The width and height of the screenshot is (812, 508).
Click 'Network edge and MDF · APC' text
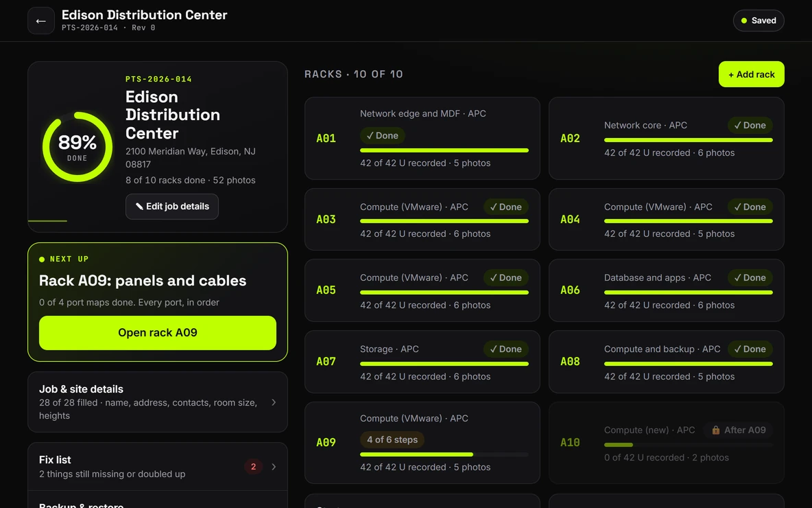coord(422,113)
